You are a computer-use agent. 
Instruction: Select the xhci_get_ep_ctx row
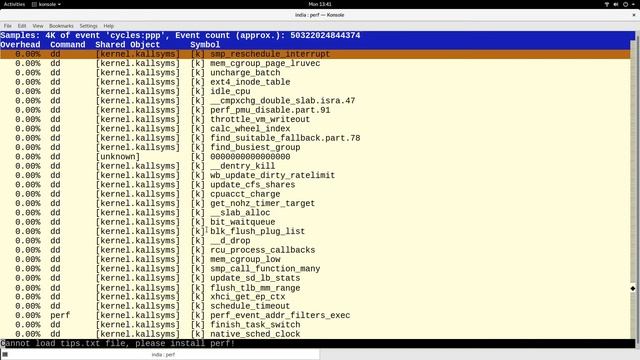[315, 297]
